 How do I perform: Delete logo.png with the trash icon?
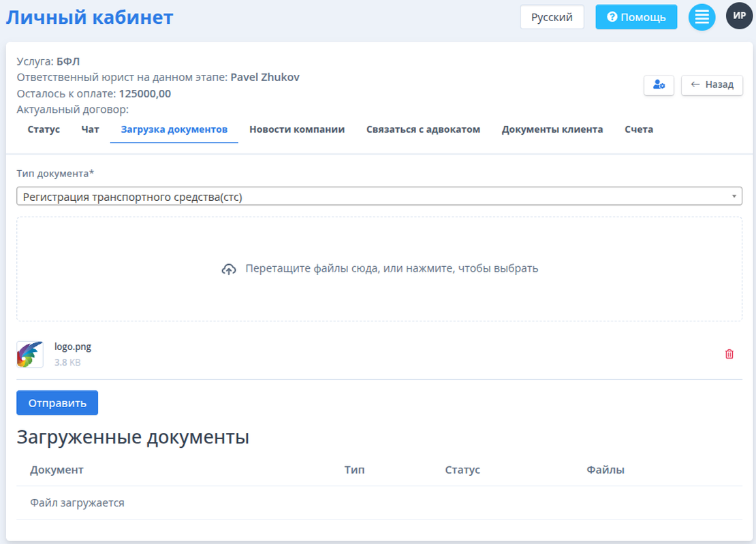(x=729, y=353)
